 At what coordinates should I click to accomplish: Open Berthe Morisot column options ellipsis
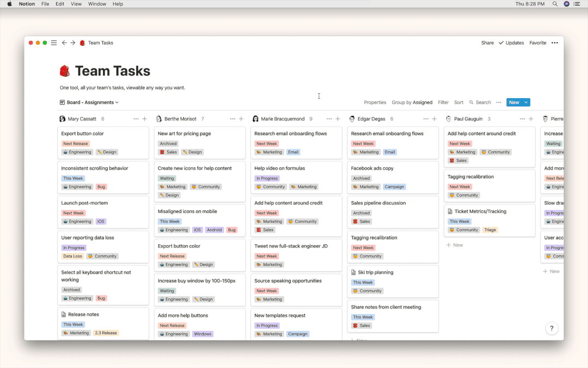(x=232, y=119)
